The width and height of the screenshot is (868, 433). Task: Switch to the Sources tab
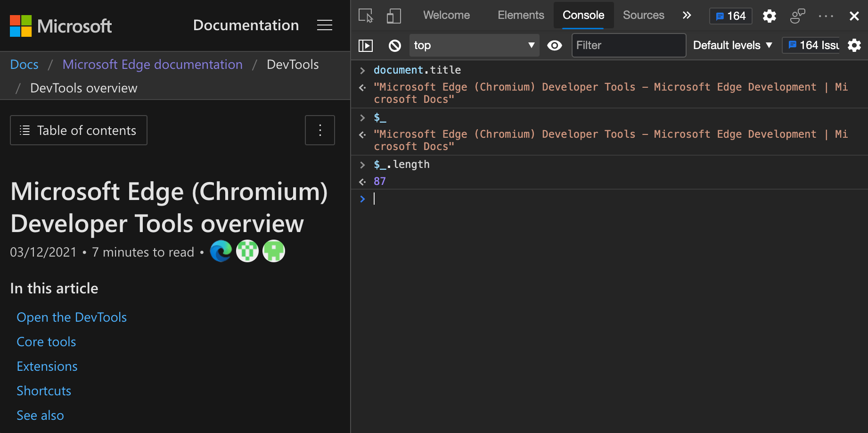(643, 15)
